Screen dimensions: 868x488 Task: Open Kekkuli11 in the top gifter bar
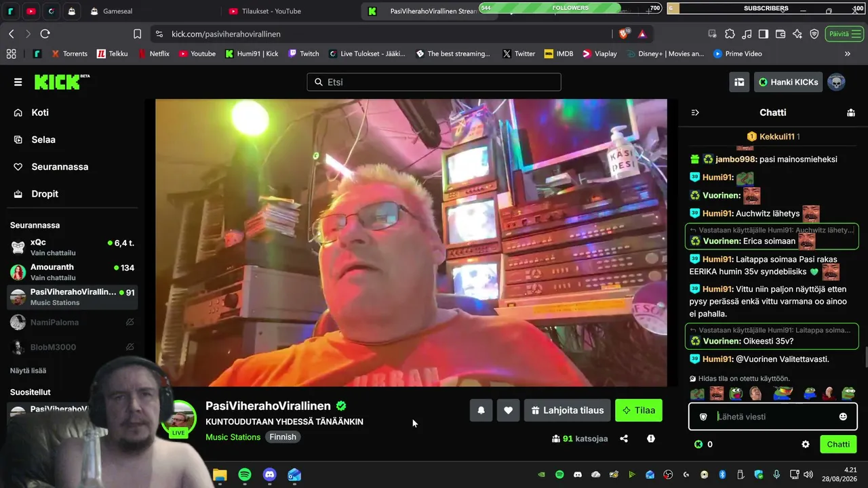coord(773,136)
